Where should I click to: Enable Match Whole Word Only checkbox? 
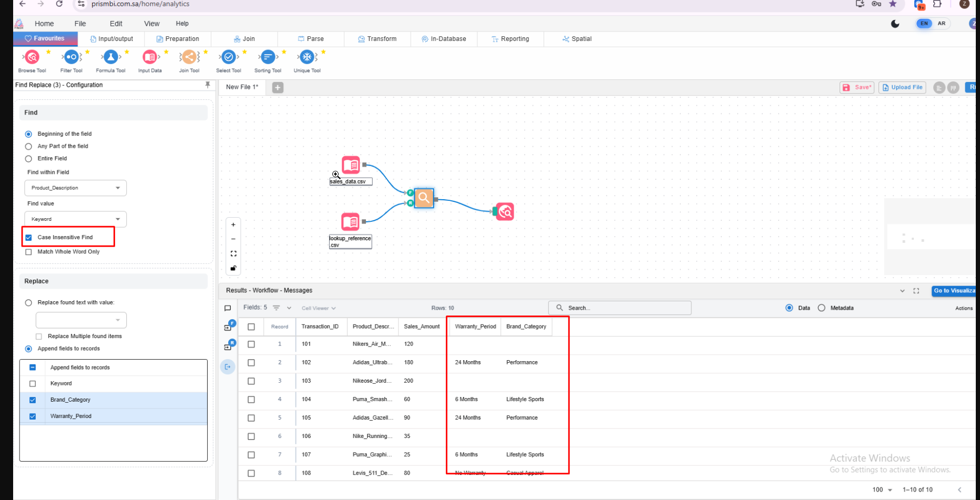29,252
